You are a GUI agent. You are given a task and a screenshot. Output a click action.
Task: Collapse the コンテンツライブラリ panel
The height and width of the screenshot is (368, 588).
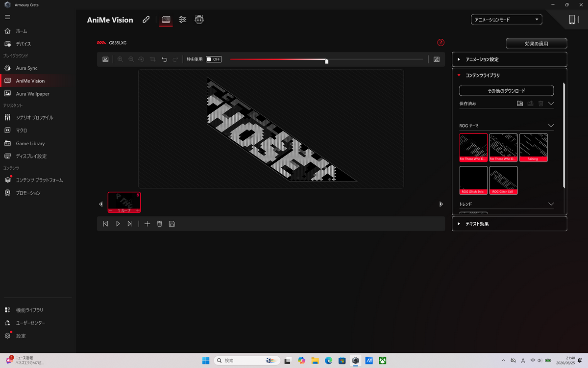510,76
